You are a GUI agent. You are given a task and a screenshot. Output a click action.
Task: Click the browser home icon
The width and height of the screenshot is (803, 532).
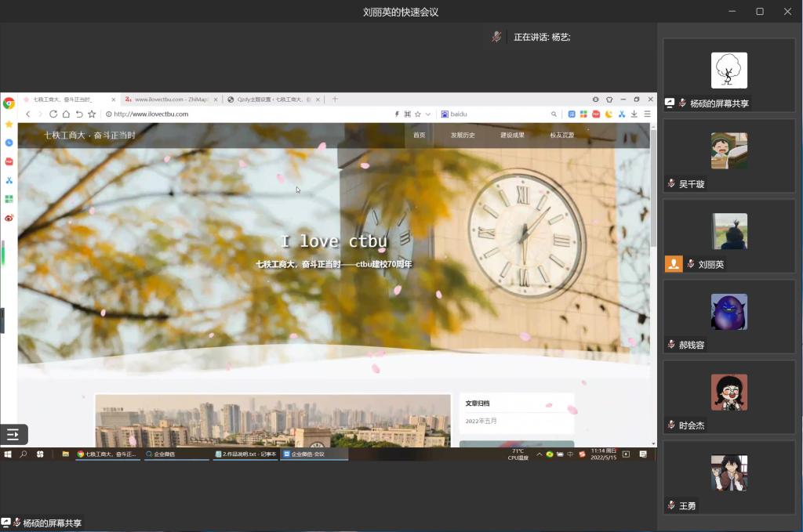point(66,114)
